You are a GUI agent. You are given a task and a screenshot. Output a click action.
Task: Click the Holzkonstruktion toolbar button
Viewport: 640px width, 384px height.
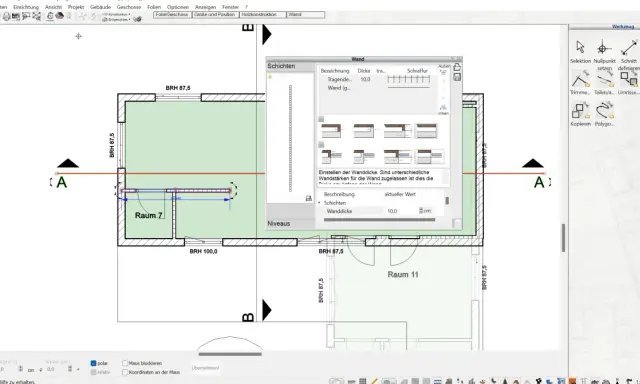[x=262, y=15]
